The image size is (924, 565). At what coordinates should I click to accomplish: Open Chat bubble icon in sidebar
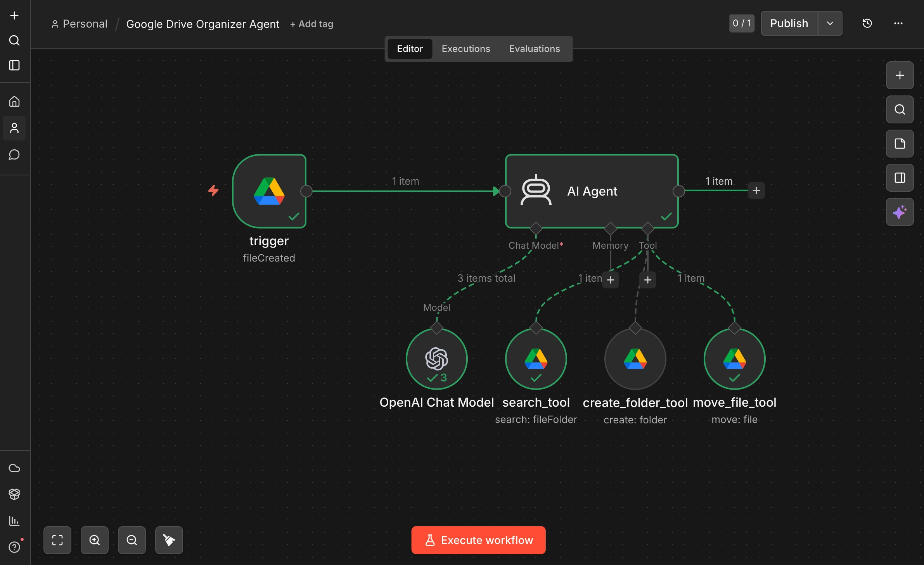point(14,154)
